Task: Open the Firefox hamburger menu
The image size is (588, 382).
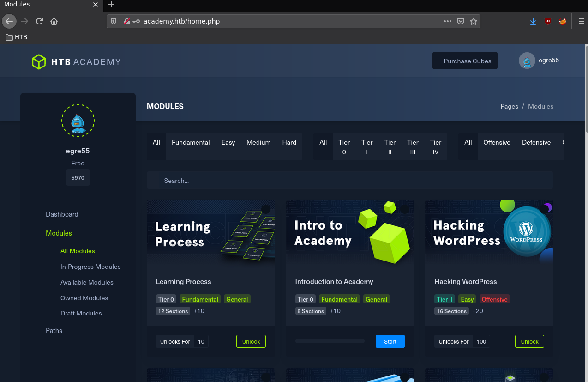Action: (x=581, y=21)
